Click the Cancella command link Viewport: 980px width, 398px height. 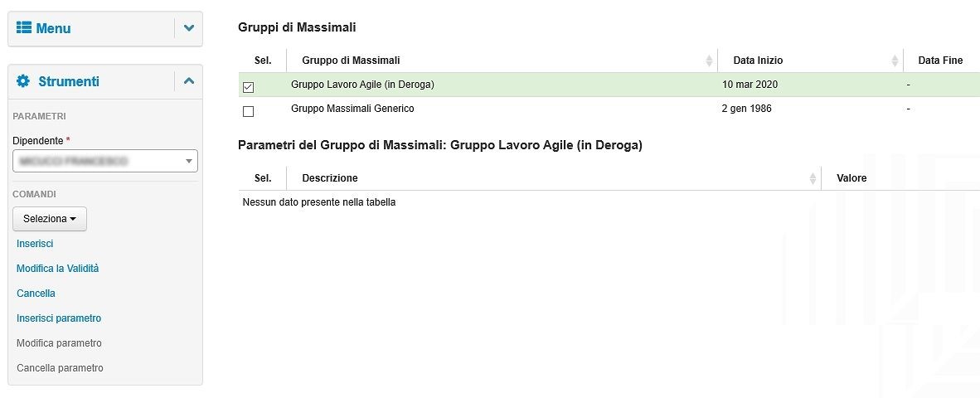pyautogui.click(x=36, y=294)
